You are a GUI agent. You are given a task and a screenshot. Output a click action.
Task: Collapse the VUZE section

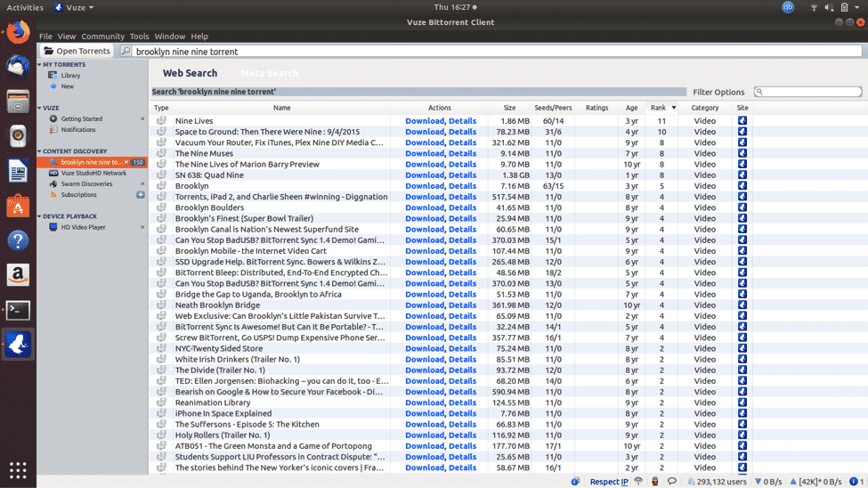pos(40,108)
